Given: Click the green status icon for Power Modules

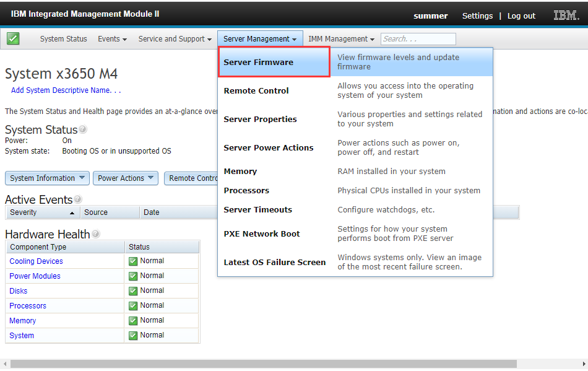Looking at the screenshot, I should tap(133, 276).
